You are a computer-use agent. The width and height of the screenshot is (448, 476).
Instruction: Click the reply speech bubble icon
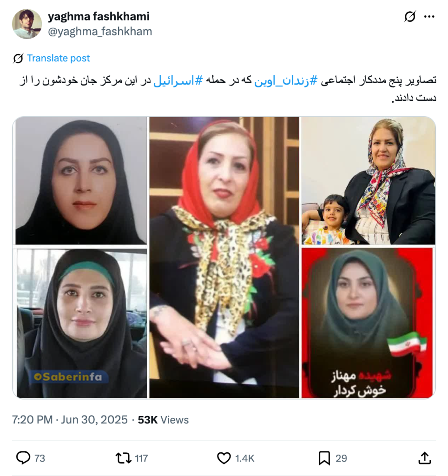pos(23,458)
